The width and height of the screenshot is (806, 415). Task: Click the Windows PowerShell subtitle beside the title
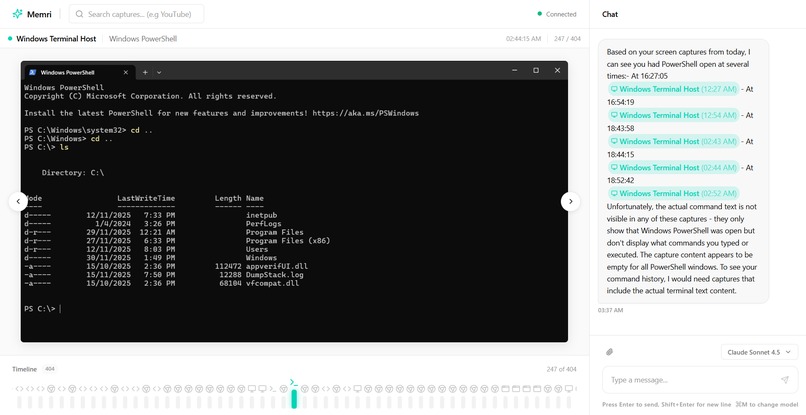coord(143,39)
